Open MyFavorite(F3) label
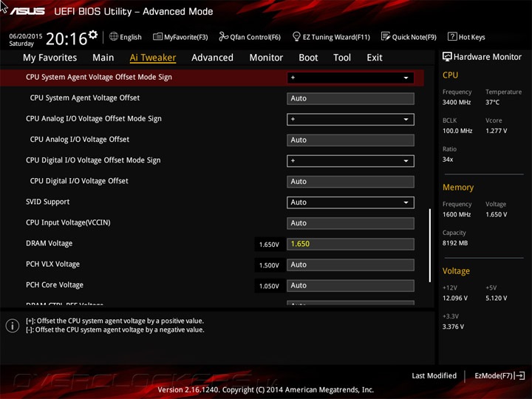The height and width of the screenshot is (399, 532). 186,37
